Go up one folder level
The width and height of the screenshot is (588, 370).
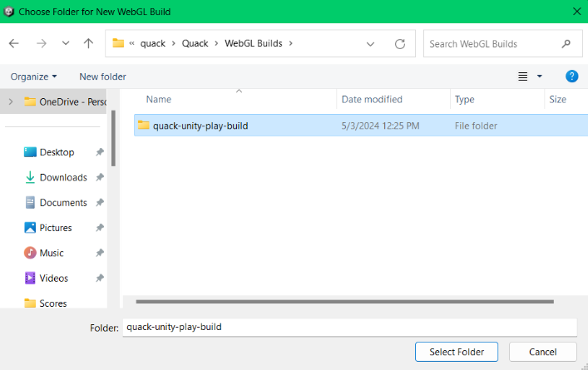click(x=88, y=43)
